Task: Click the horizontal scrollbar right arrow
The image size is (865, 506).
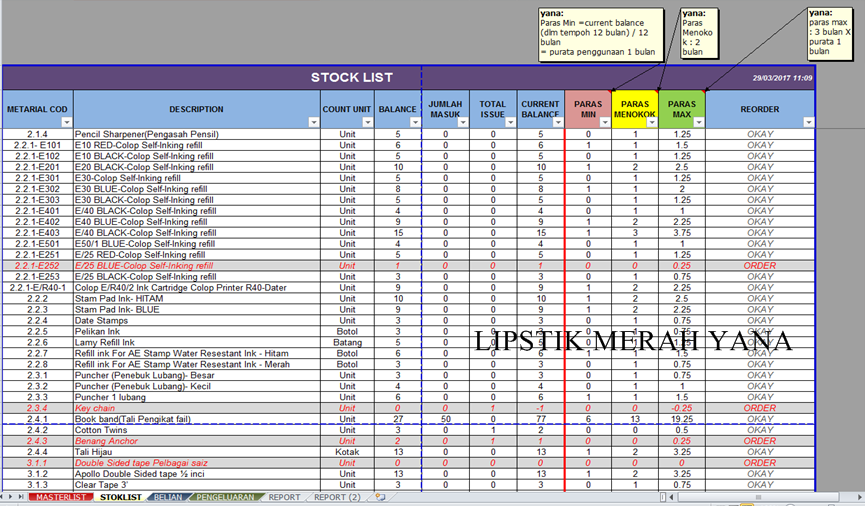Action: [859, 497]
